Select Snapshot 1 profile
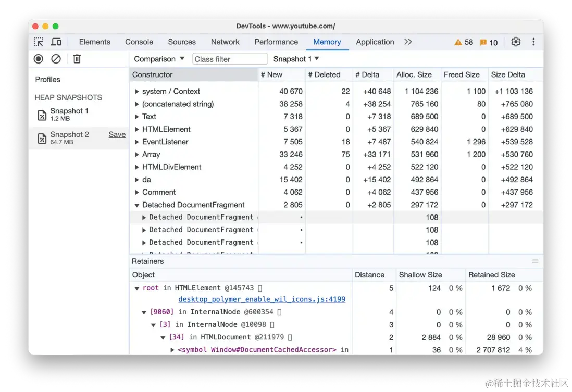Screen dimensions: 572x392 [79, 115]
